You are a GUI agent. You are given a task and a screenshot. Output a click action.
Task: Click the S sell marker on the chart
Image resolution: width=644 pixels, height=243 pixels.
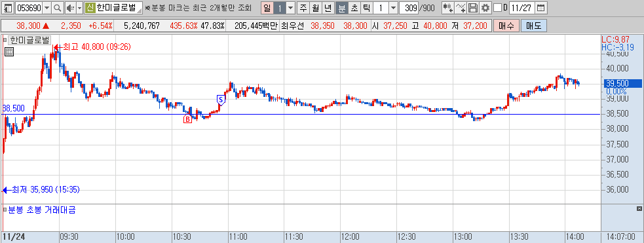tap(221, 100)
